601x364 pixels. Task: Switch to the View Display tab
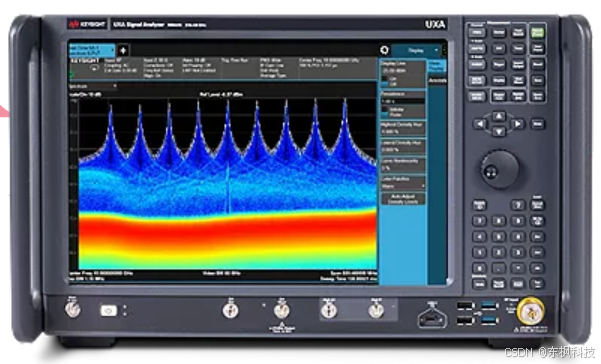pyautogui.click(x=436, y=66)
